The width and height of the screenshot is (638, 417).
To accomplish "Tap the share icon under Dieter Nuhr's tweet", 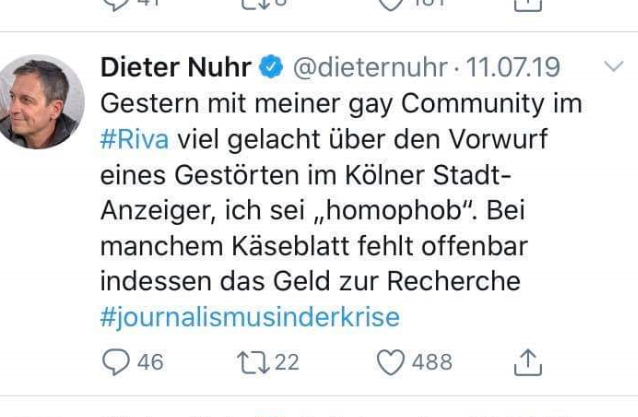I will [527, 360].
